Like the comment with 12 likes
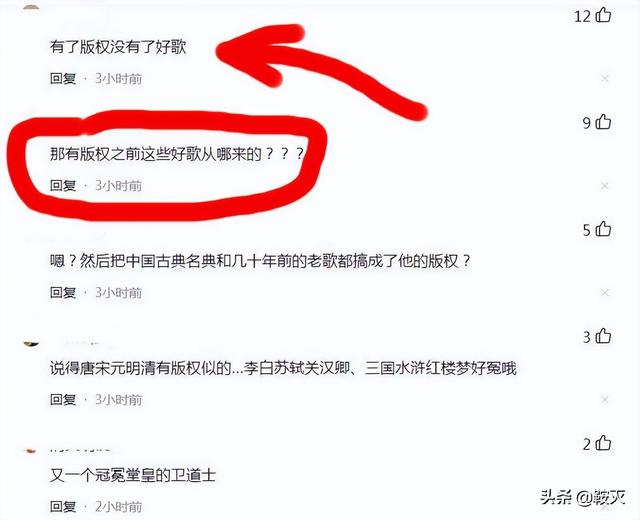Viewport: 640px width, 520px height. coord(603,15)
